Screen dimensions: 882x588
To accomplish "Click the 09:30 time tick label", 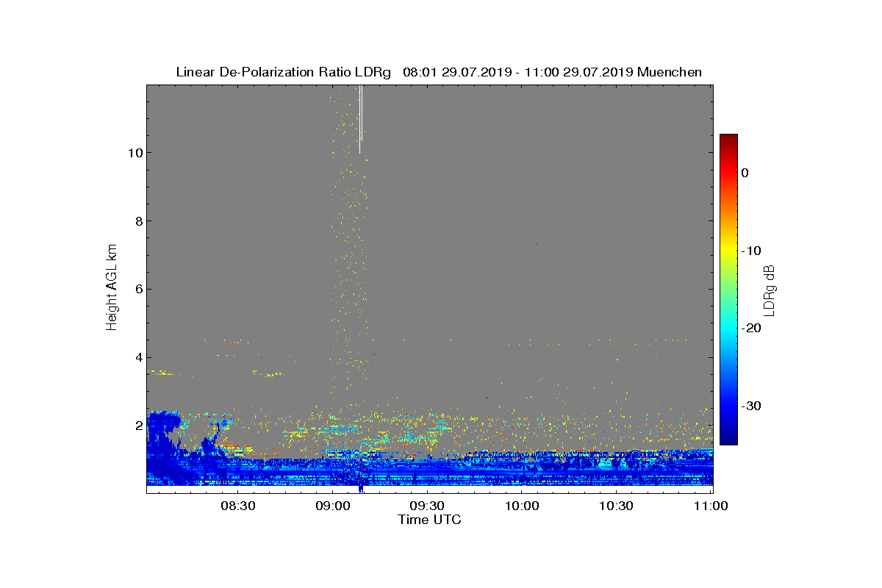I will pos(427,506).
